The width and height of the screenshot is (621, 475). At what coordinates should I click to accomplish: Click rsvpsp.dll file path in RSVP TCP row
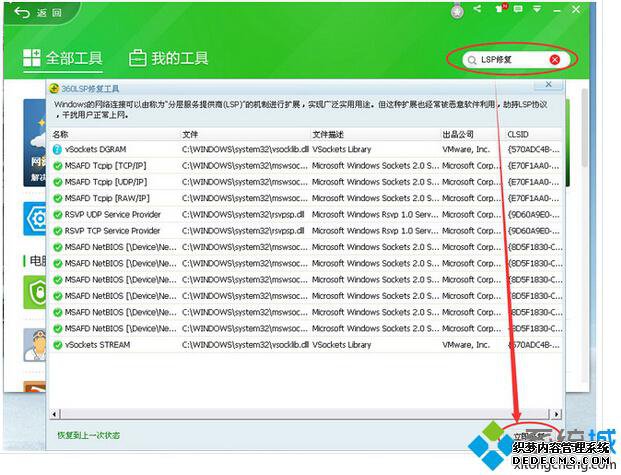coord(243,231)
